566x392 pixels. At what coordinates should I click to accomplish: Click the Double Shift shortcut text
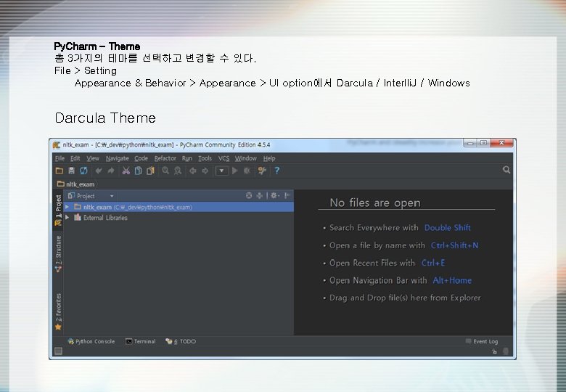[448, 228]
